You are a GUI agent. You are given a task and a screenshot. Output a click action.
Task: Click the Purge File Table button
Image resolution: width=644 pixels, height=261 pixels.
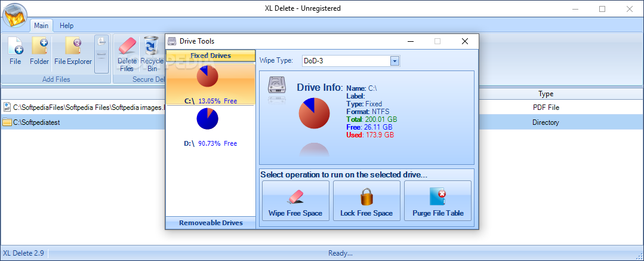tap(438, 201)
